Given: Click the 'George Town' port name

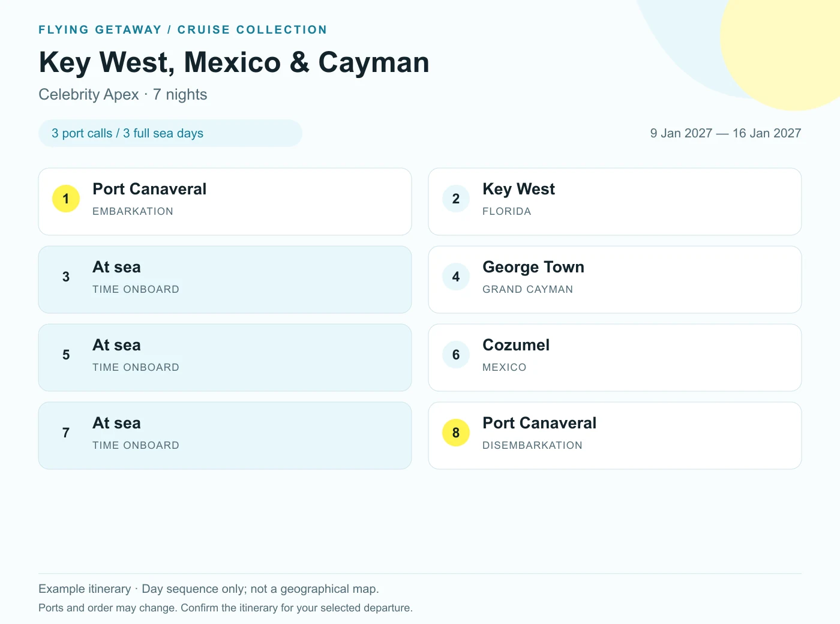Looking at the screenshot, I should click(533, 267).
